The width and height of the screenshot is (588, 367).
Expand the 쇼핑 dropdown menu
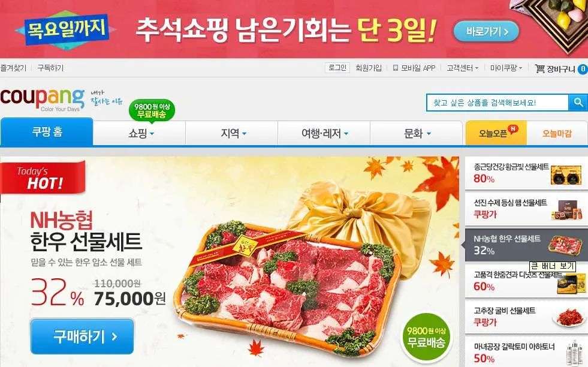(140, 133)
